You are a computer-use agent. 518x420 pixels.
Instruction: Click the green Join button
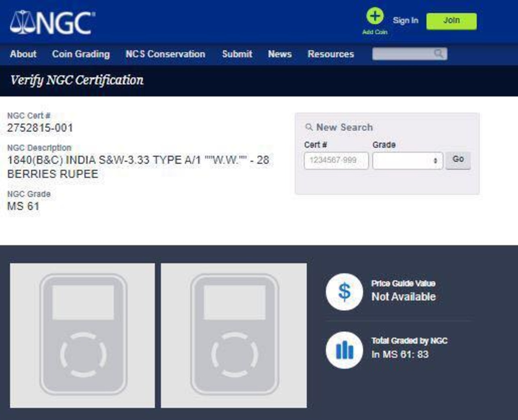[x=451, y=21]
